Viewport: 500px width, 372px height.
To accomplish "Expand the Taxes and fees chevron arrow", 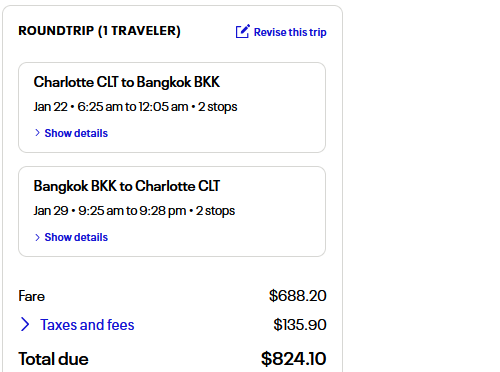I will point(25,324).
